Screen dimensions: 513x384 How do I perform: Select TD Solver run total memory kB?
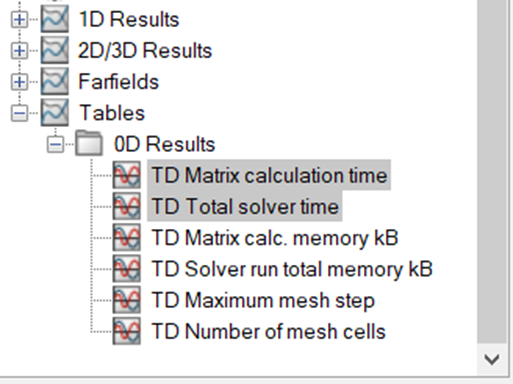(292, 269)
